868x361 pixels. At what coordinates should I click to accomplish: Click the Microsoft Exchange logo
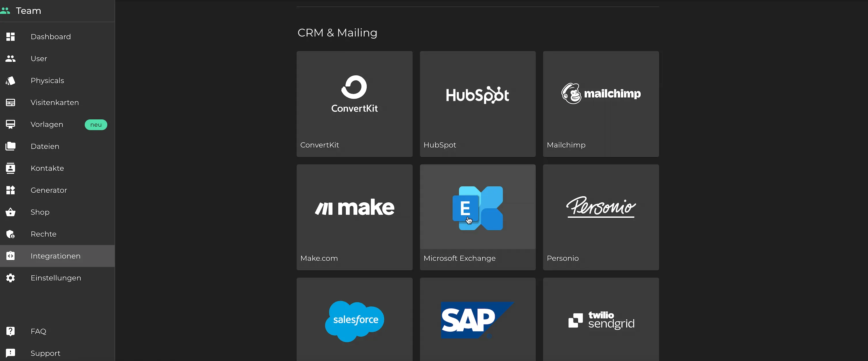[477, 208]
